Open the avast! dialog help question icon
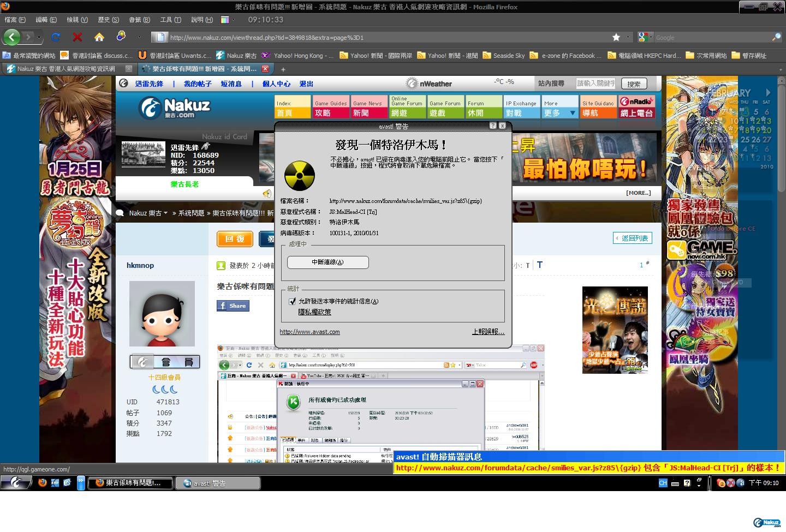The height and width of the screenshot is (532, 786). (493, 125)
